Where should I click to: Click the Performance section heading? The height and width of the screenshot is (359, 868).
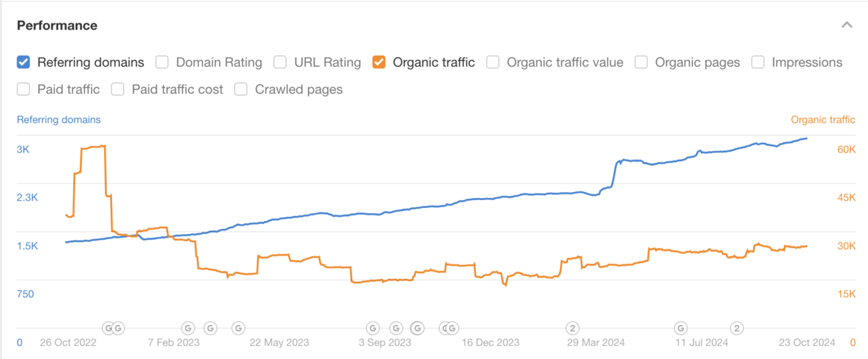[57, 25]
